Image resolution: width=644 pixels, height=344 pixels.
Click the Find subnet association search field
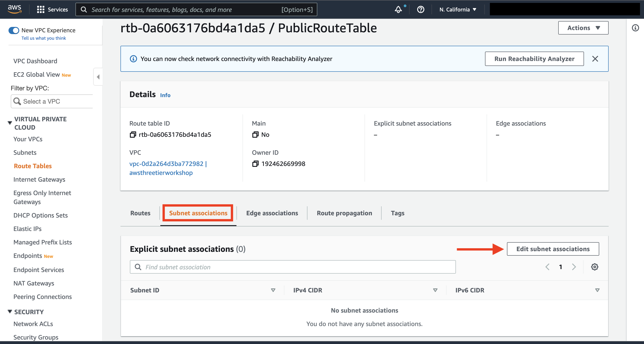[x=292, y=267]
